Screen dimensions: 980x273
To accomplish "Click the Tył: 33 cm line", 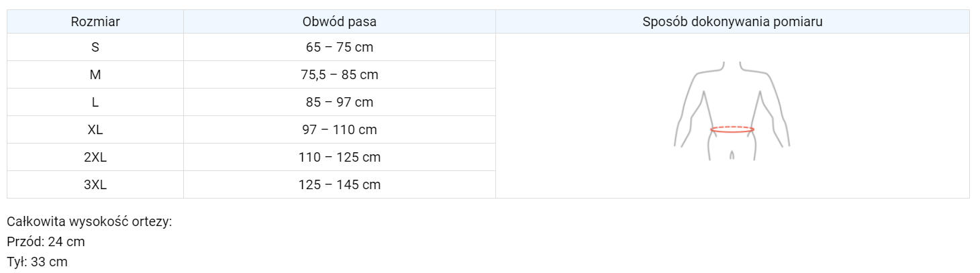I will [x=37, y=262].
